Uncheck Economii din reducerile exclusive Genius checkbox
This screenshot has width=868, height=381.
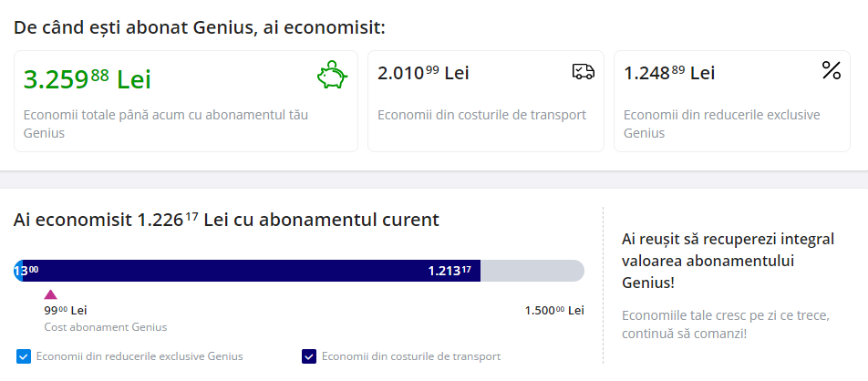(x=24, y=356)
